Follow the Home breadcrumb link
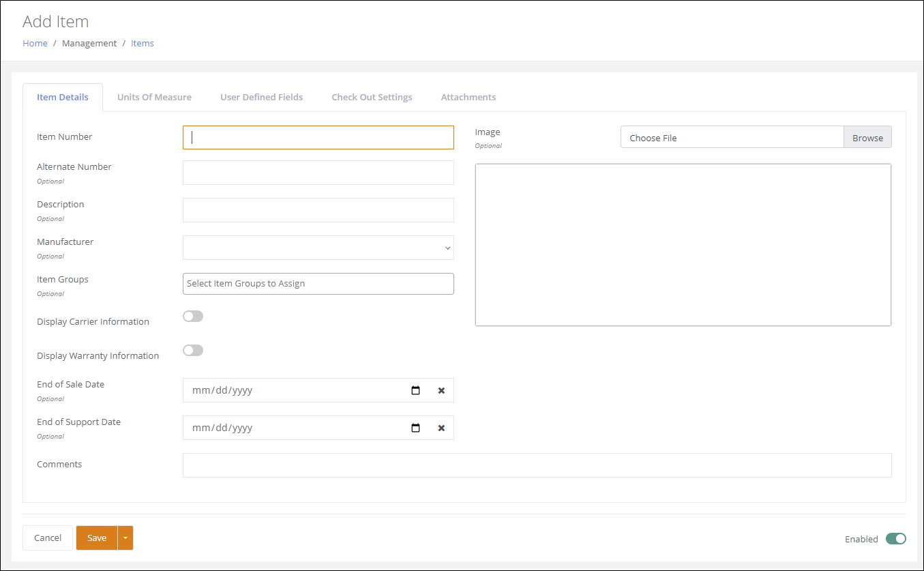This screenshot has width=924, height=571. coord(35,43)
